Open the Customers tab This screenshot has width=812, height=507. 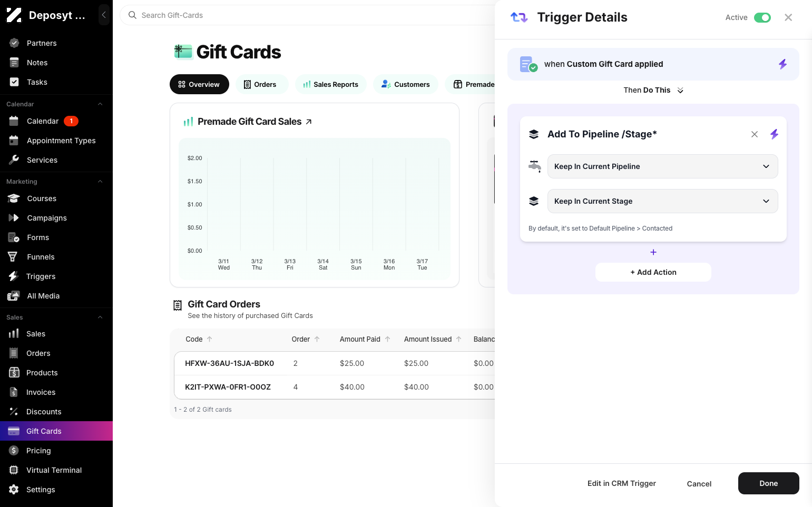406,84
